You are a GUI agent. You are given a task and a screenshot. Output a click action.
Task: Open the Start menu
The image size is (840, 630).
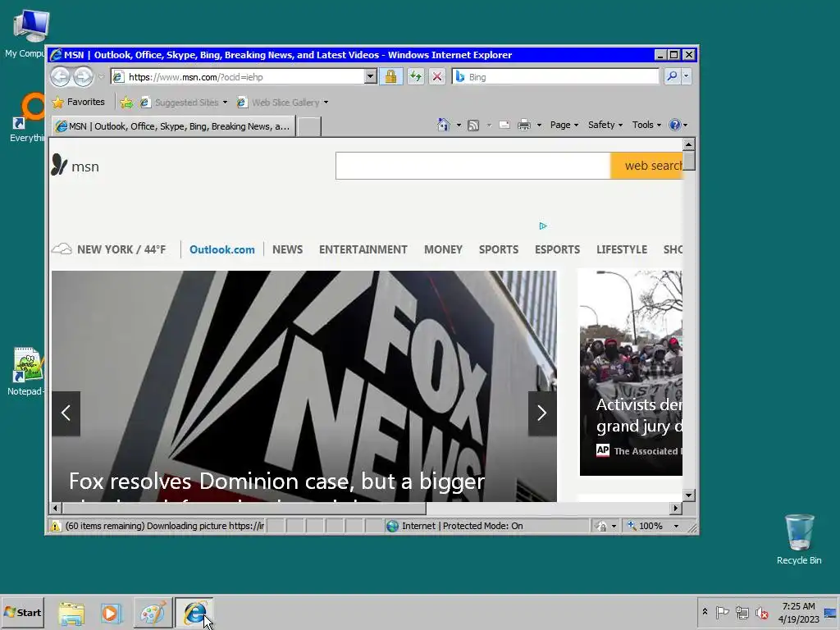pyautogui.click(x=22, y=612)
